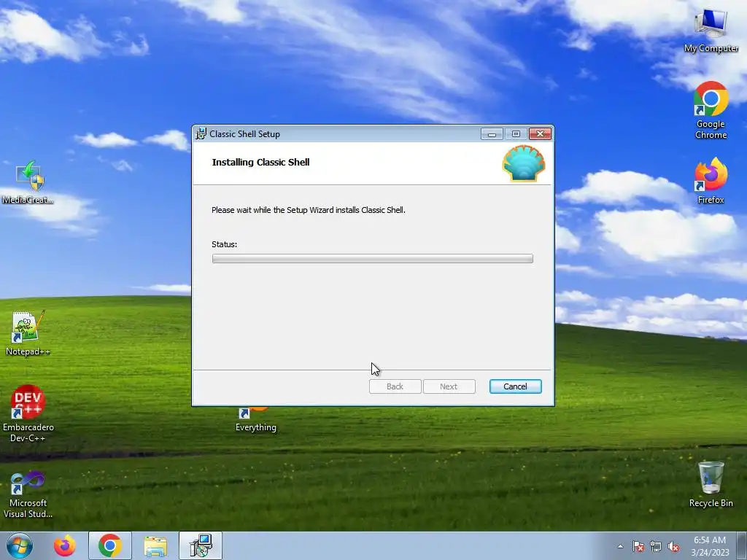
Task: Click the Show Desktop strip at taskbar end
Action: click(742, 545)
